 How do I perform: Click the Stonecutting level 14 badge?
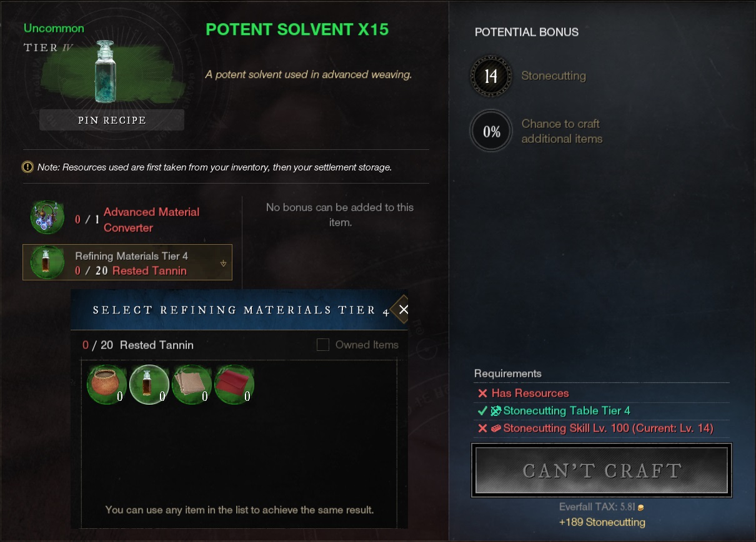tap(491, 76)
